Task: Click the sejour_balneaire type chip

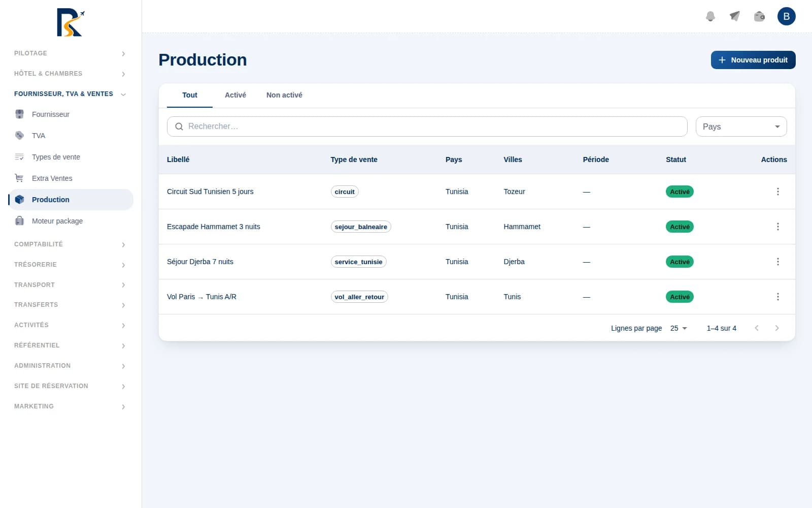Action: coord(361,227)
